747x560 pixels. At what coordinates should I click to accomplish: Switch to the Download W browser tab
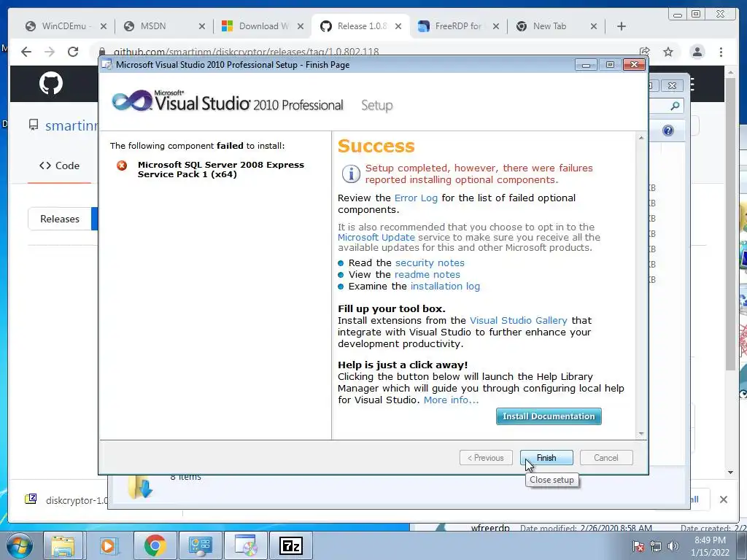263,26
